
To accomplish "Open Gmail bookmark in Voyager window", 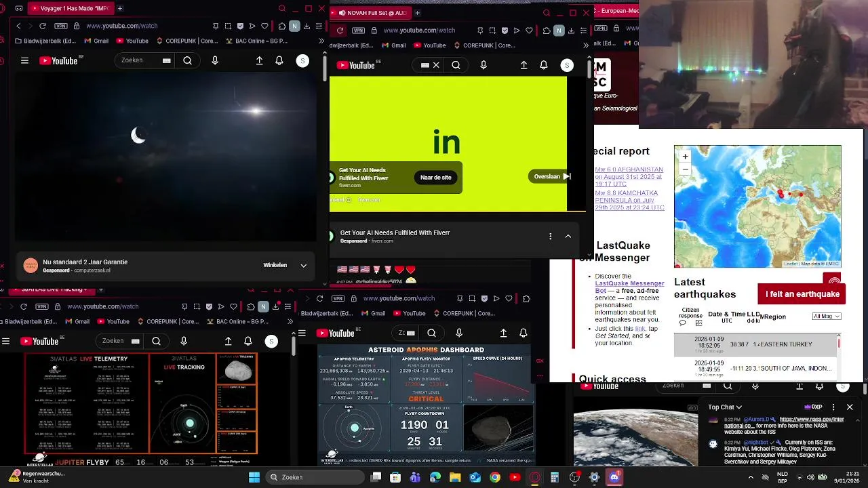I will click(x=95, y=41).
